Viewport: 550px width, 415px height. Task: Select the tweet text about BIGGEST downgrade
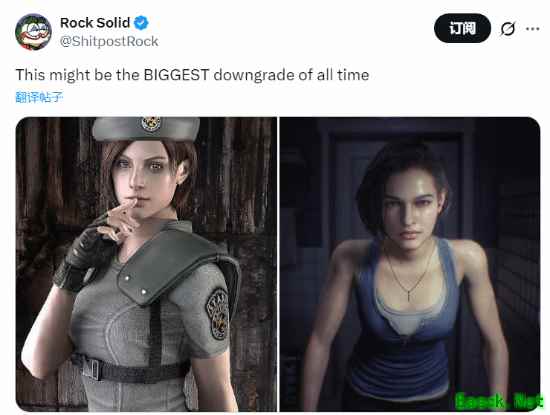tap(192, 75)
